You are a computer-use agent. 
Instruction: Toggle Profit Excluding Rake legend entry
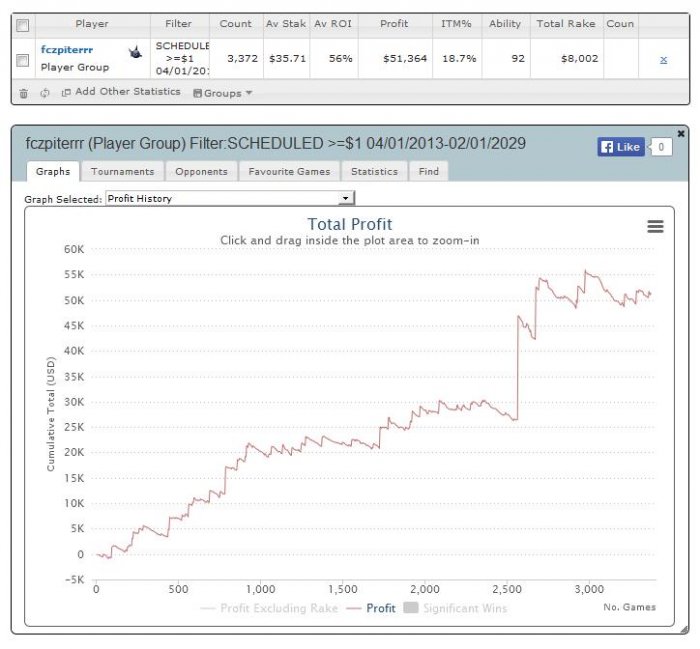tap(270, 608)
